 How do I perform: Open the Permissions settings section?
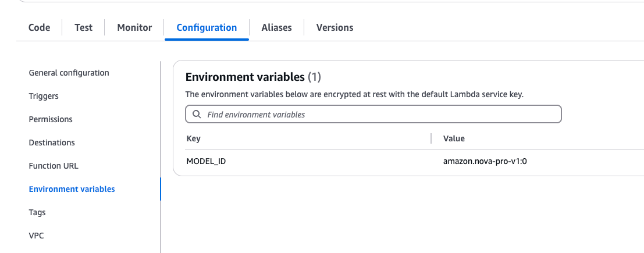tap(51, 119)
